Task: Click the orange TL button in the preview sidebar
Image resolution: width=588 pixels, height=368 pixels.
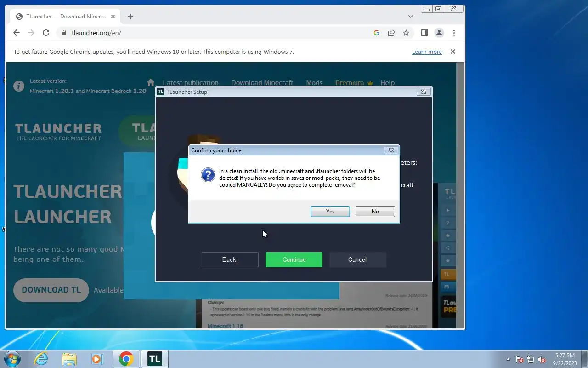Action: click(x=447, y=274)
